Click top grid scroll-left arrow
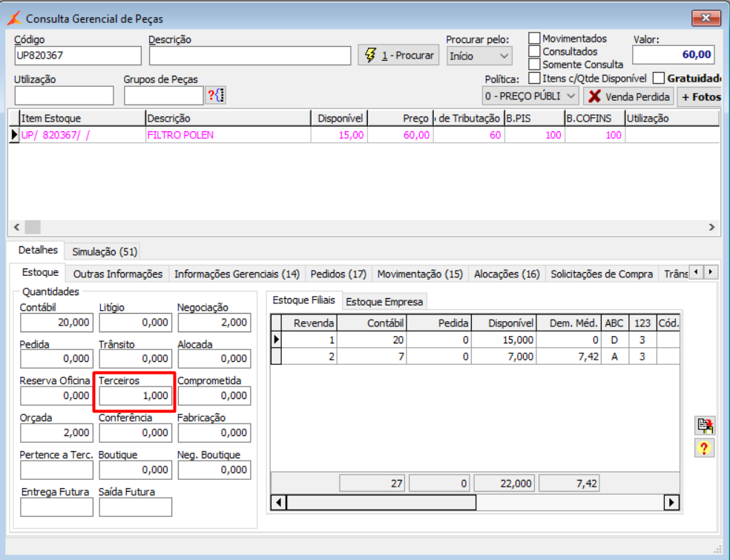730x560 pixels. [17, 227]
